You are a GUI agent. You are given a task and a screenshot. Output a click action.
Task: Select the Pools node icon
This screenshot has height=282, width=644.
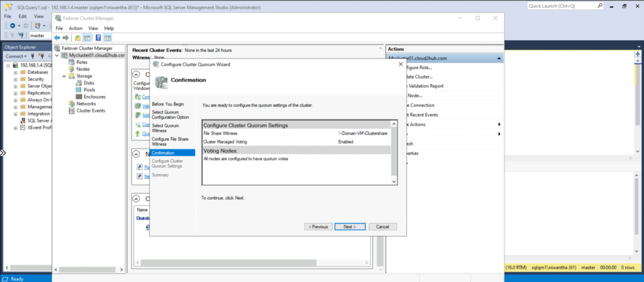click(79, 90)
